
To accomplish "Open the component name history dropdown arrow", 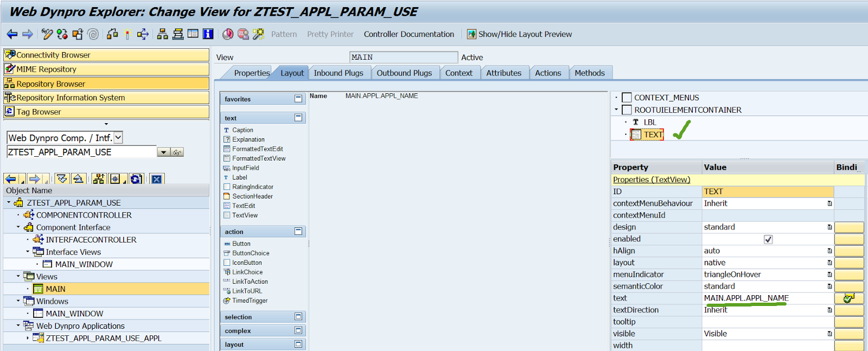I will [163, 152].
